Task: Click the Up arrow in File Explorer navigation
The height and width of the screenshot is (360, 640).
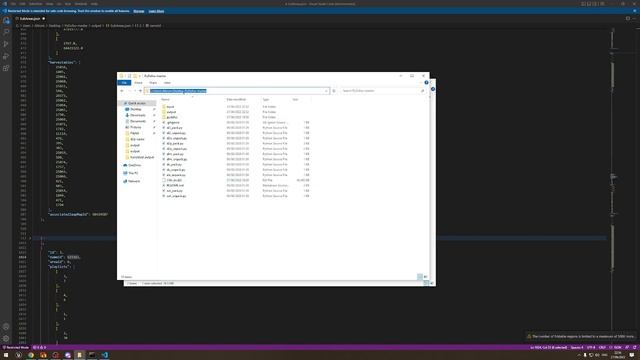Action: pos(140,91)
